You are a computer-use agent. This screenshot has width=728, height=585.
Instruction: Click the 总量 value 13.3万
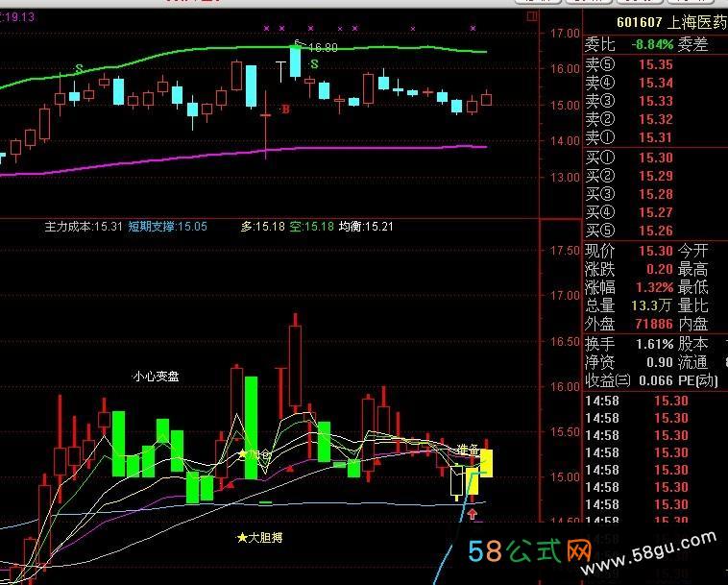tap(652, 305)
